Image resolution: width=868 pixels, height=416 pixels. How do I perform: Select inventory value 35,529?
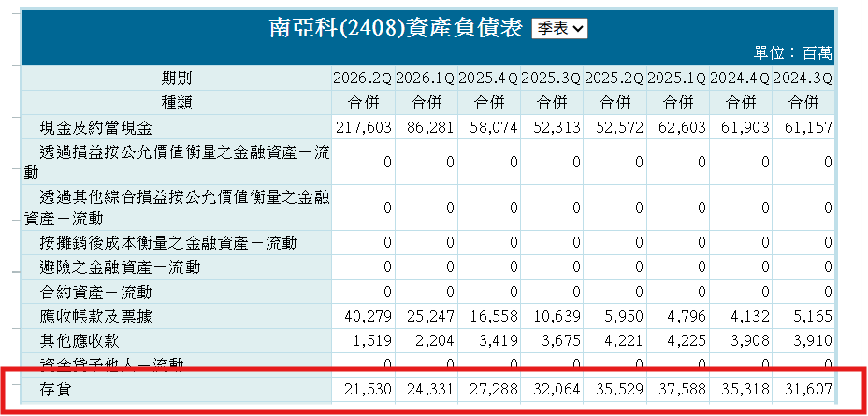click(x=619, y=390)
